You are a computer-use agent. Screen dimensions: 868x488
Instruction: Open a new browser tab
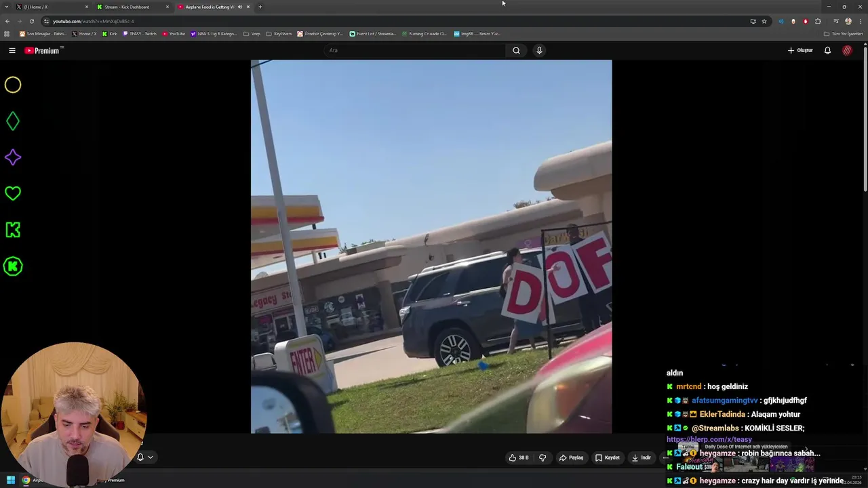coord(260,7)
